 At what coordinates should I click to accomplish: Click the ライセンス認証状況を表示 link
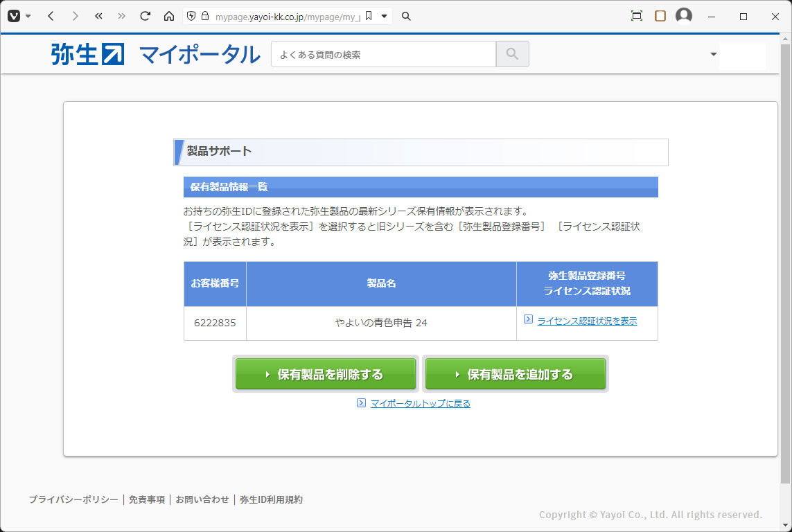(x=587, y=321)
